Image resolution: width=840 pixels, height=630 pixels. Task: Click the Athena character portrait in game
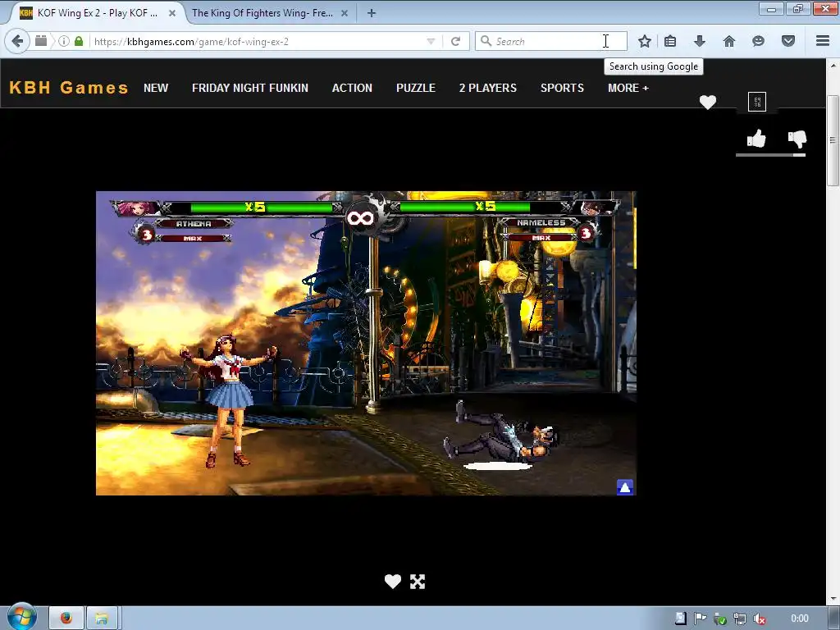(x=136, y=208)
